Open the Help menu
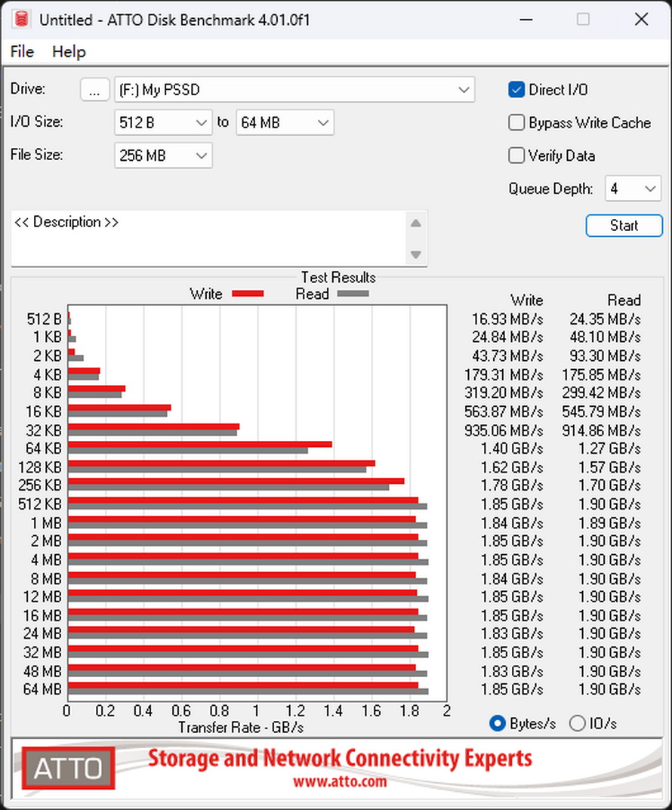This screenshot has height=810, width=672. click(69, 51)
